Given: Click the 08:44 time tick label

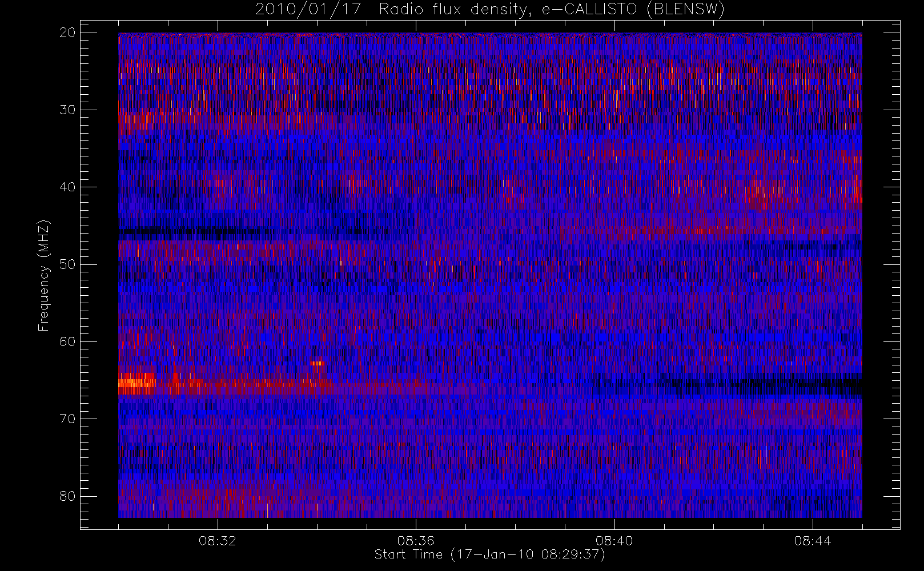Looking at the screenshot, I should coord(813,541).
